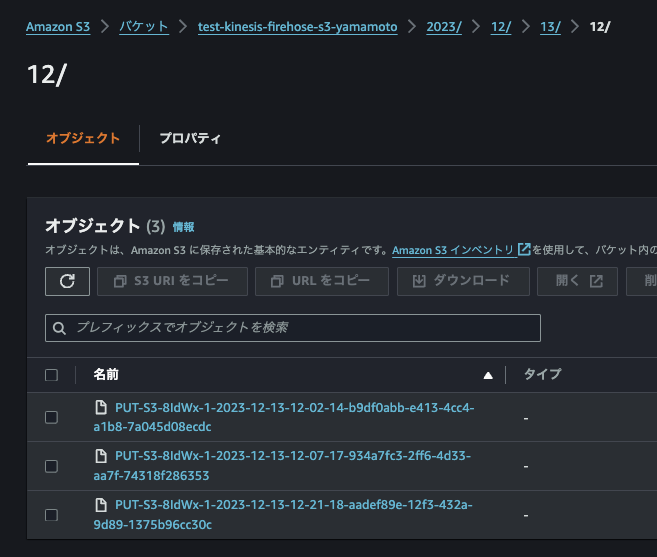Image resolution: width=657 pixels, height=557 pixels.
Task: Open the 情報 info link
Action: click(x=184, y=227)
